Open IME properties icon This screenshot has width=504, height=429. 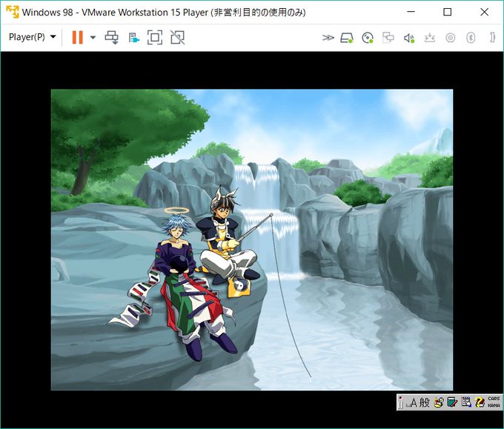point(465,402)
